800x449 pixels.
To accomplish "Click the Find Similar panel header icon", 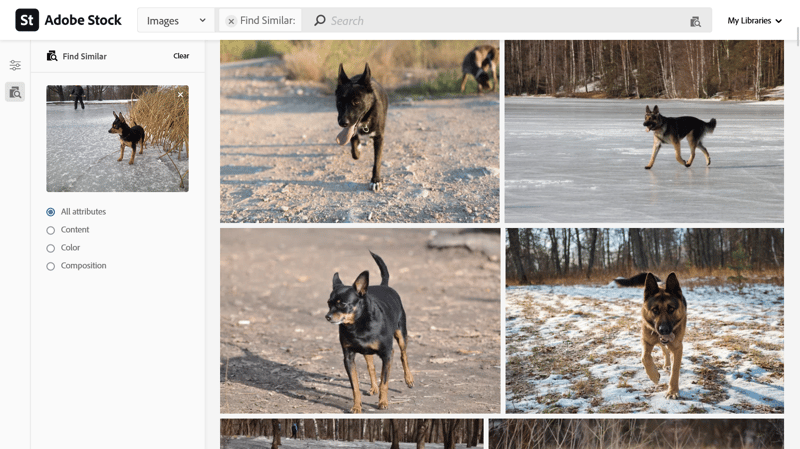I will (52, 56).
